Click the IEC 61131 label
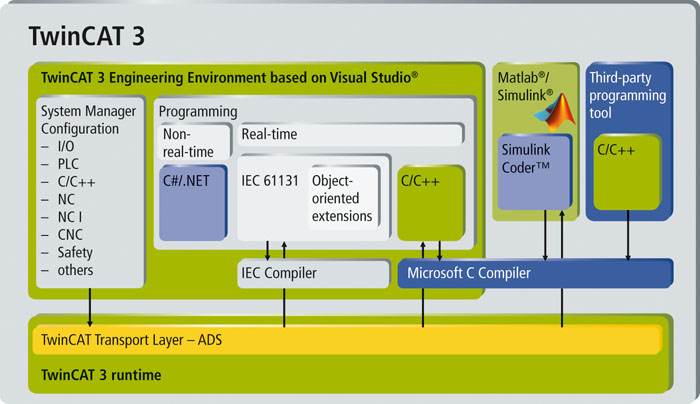Viewport: 700px width, 404px height. click(270, 180)
